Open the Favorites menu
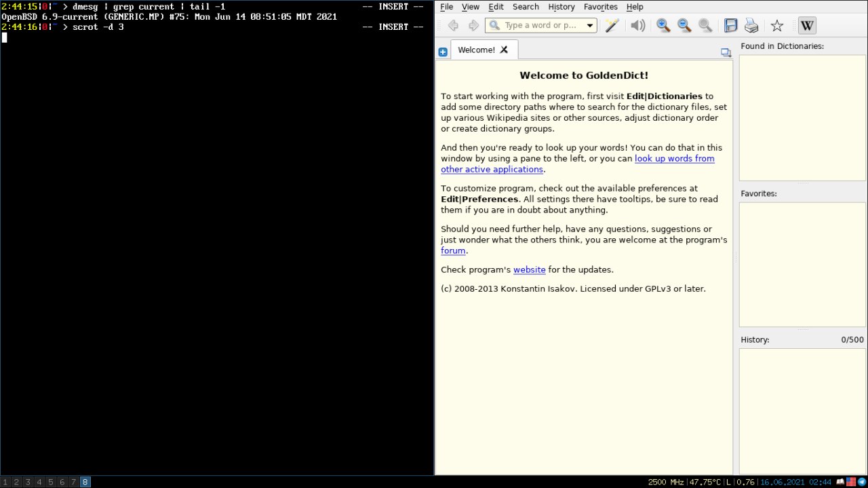The image size is (868, 488). (x=601, y=7)
